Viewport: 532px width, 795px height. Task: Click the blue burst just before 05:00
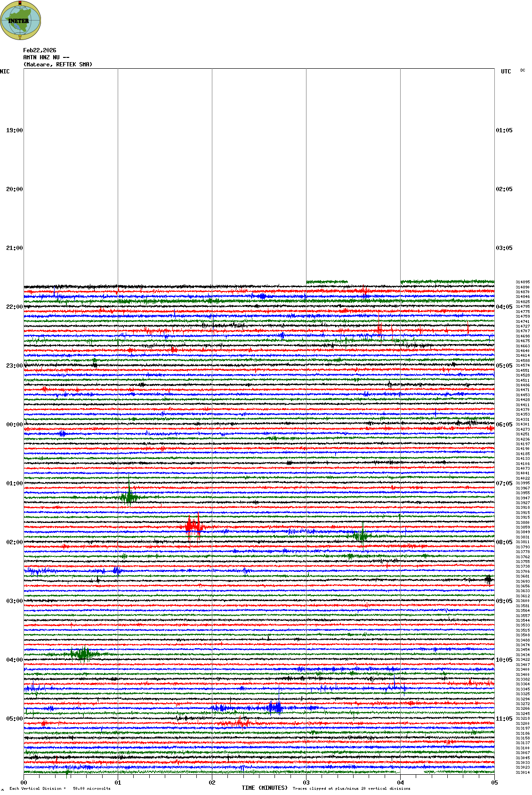point(274,707)
